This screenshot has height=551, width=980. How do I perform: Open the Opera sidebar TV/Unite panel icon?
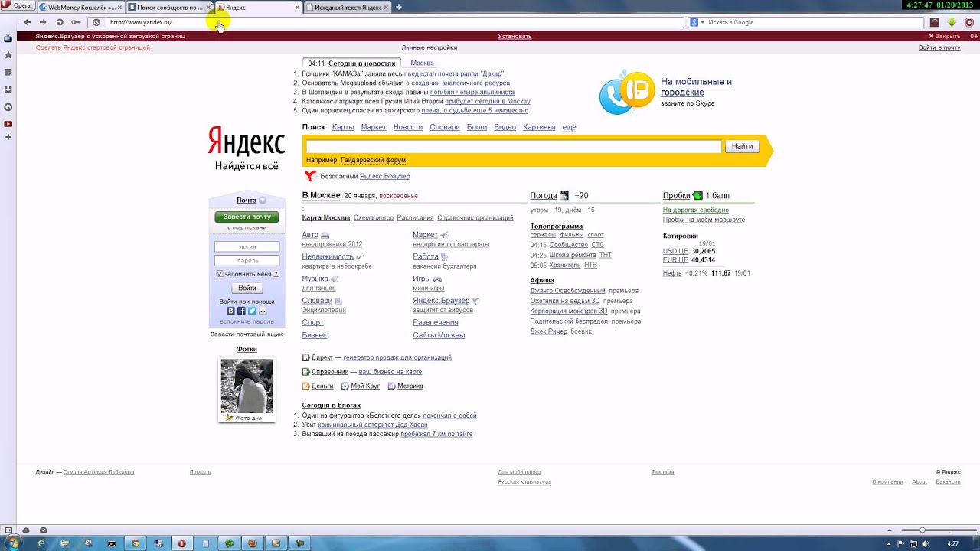(8, 38)
